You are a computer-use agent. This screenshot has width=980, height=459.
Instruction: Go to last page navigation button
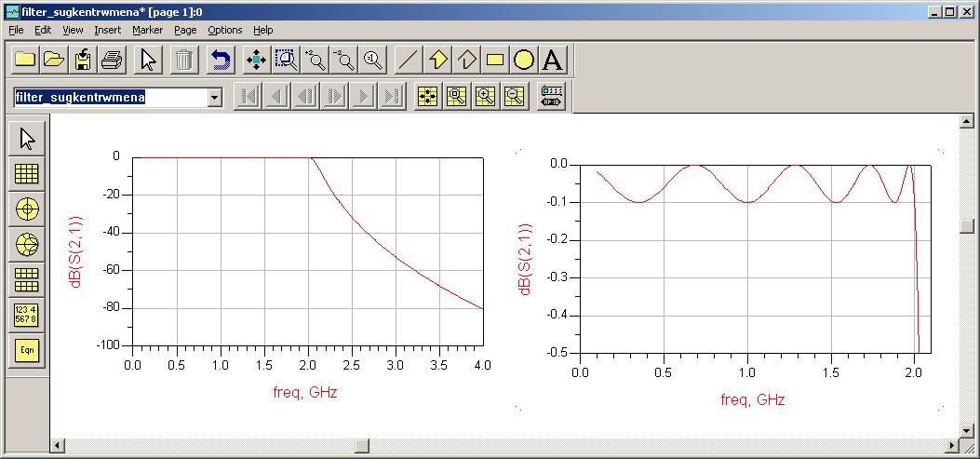pos(393,97)
